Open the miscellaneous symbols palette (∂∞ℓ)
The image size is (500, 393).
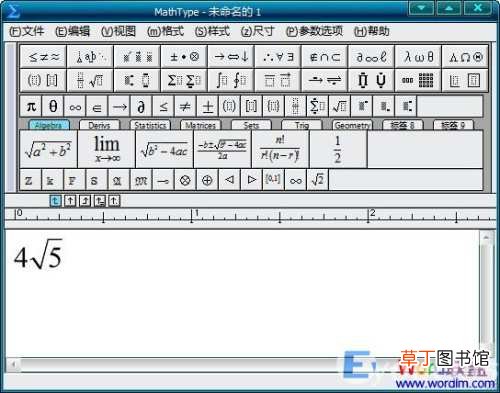coord(371,57)
